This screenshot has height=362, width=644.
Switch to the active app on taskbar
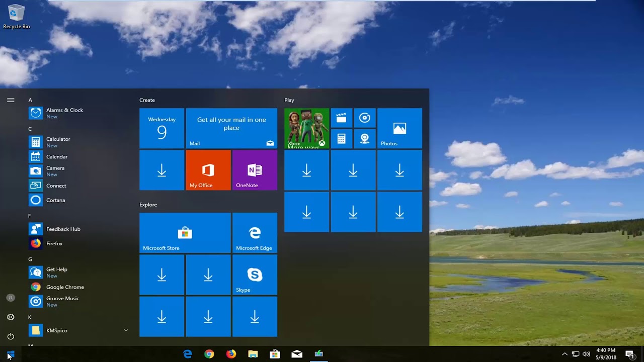318,354
